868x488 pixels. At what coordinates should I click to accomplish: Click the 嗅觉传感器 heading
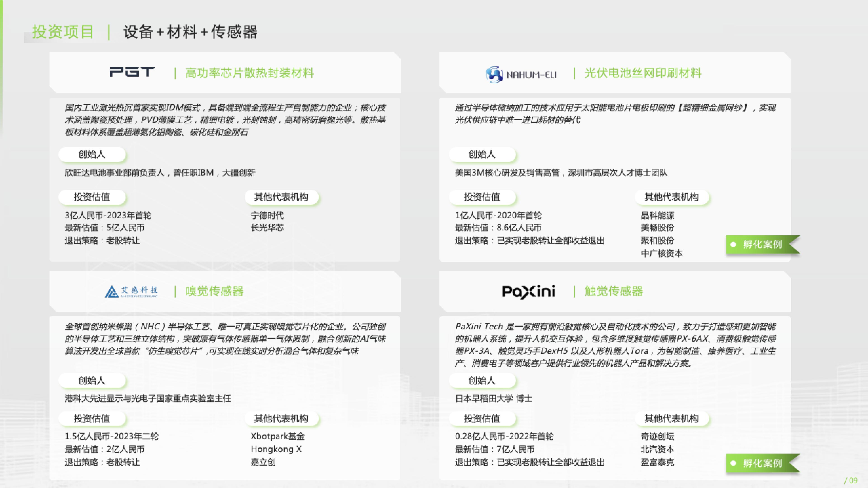tap(214, 291)
